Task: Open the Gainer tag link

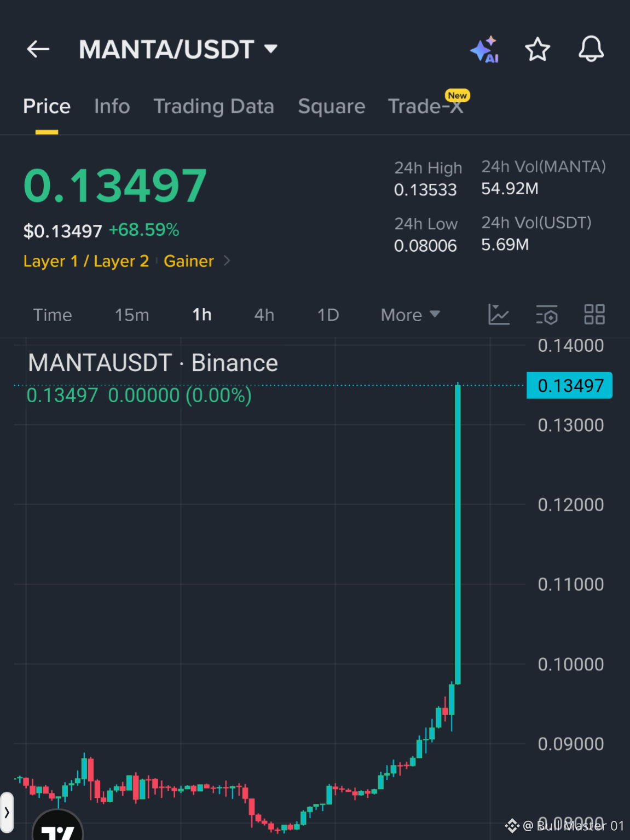Action: (189, 261)
